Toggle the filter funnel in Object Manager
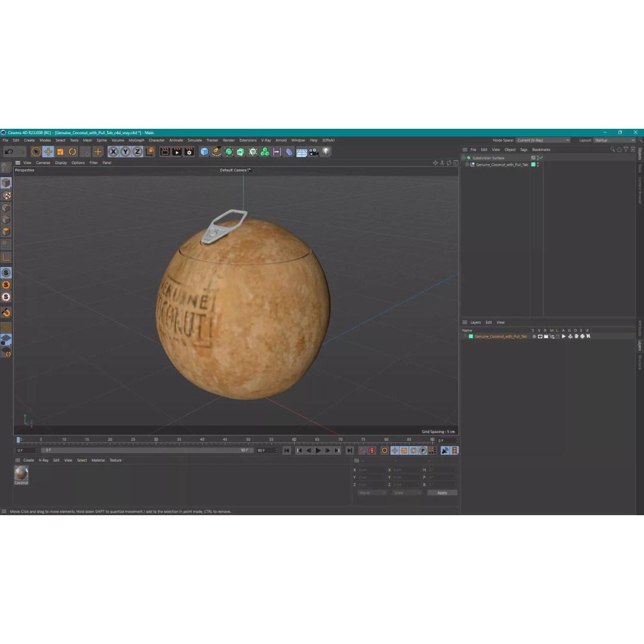 pyautogui.click(x=626, y=150)
